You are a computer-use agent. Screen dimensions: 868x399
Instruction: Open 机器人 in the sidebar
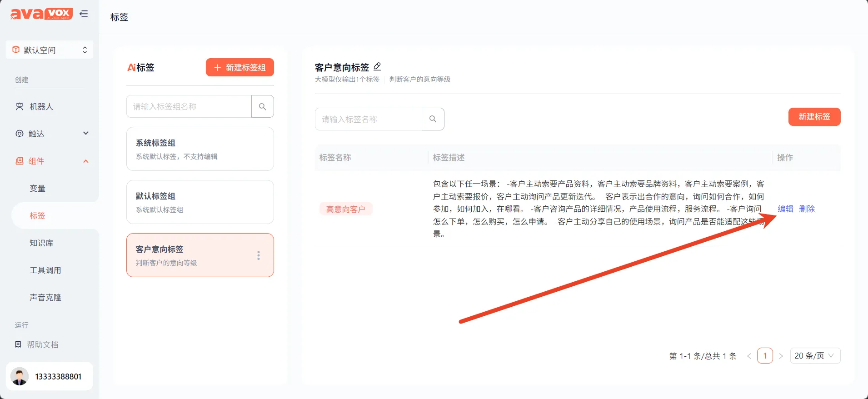click(x=41, y=106)
